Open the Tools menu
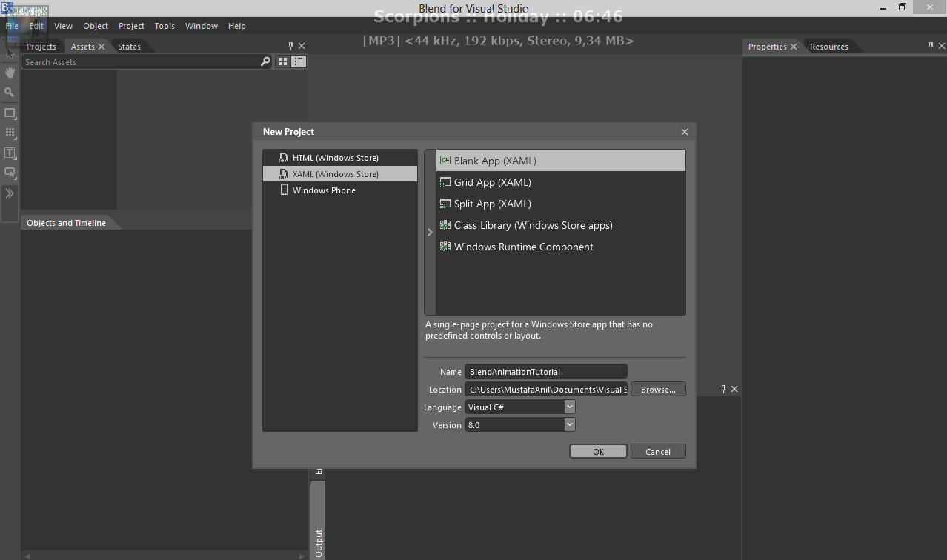 (165, 25)
